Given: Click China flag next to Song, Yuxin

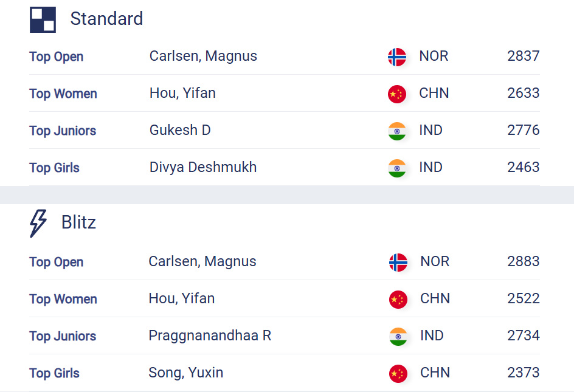Looking at the screenshot, I should tap(398, 374).
